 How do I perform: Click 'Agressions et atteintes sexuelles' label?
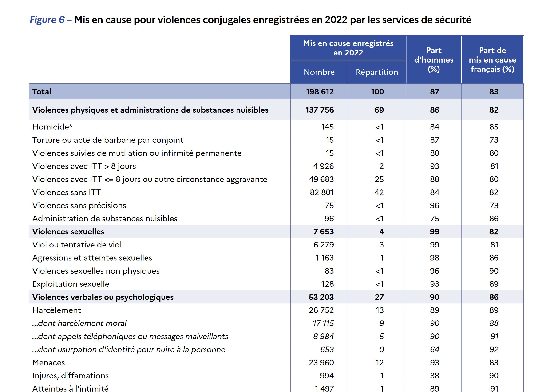(x=92, y=258)
